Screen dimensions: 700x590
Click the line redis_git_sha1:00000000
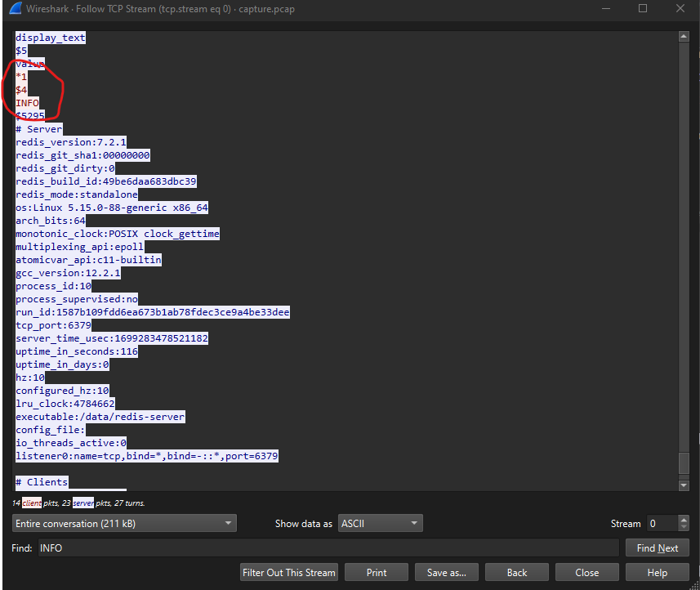[82, 155]
